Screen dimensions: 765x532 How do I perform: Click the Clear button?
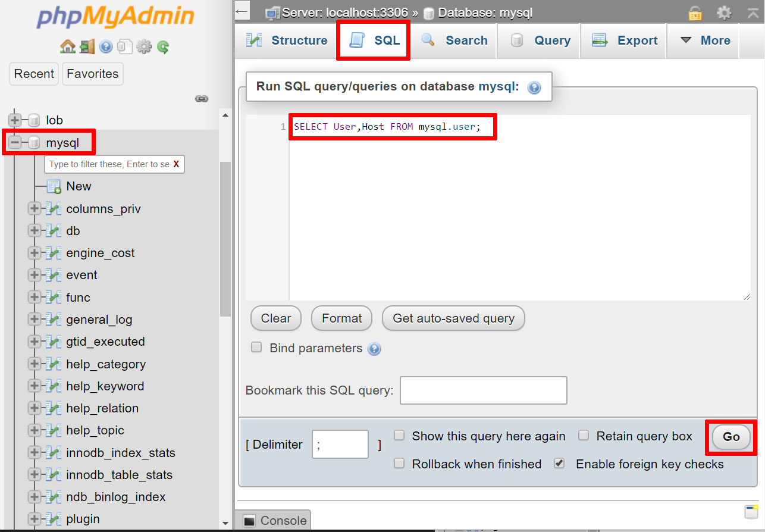[x=276, y=318]
